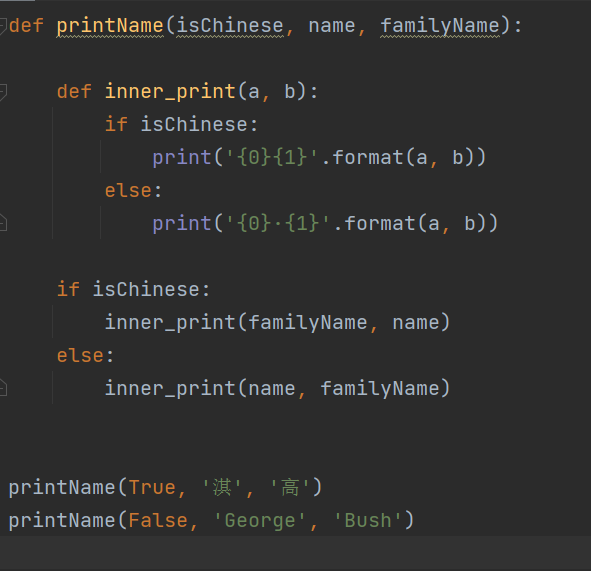Click the outer 'if isChinese:' statement
The image size is (591, 571).
133,289
